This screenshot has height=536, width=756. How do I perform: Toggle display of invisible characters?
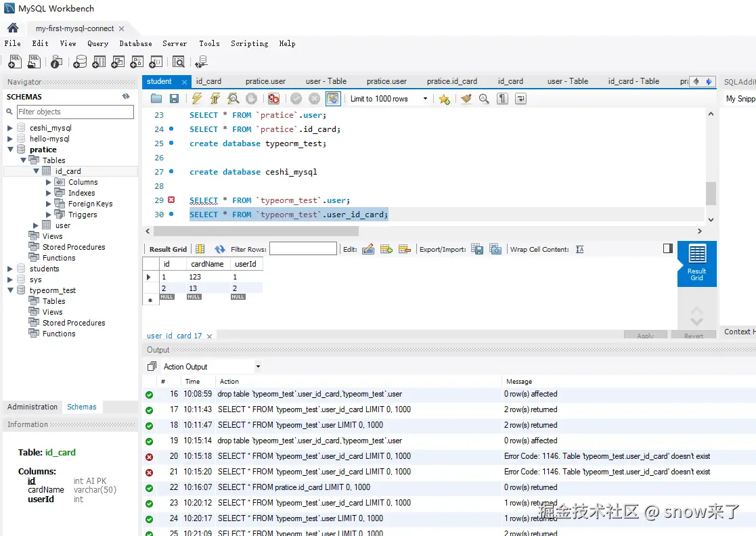502,99
